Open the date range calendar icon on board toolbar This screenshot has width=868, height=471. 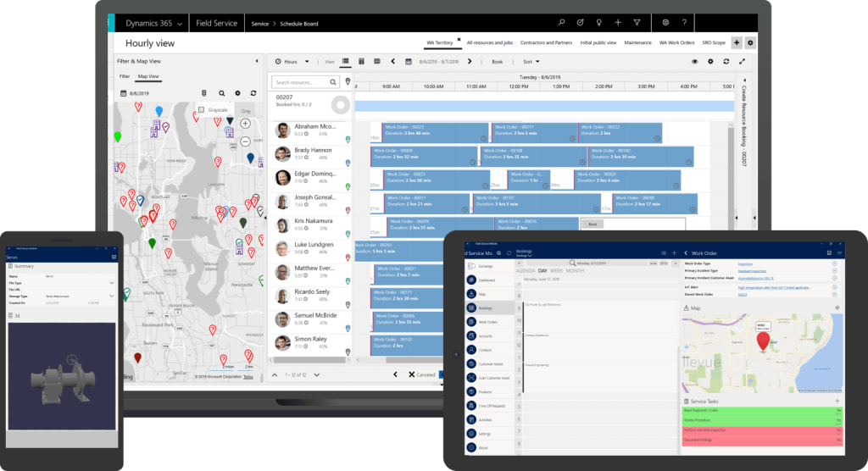coord(409,62)
